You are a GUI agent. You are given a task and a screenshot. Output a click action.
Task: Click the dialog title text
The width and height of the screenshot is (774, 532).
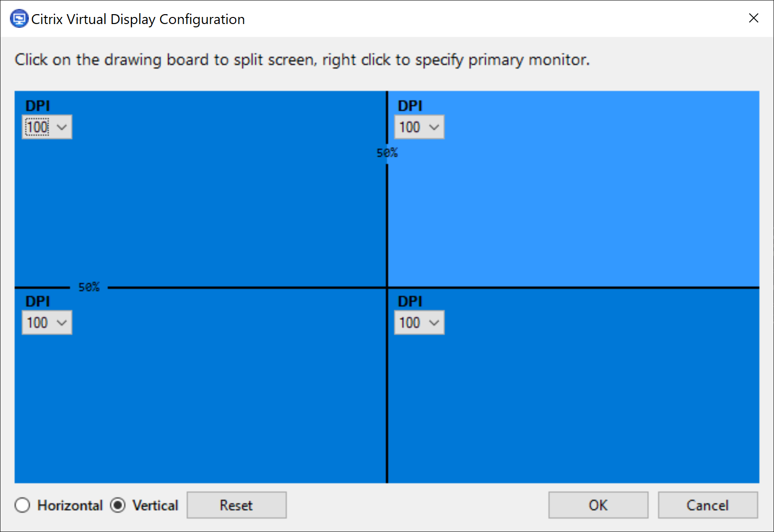[x=138, y=19]
